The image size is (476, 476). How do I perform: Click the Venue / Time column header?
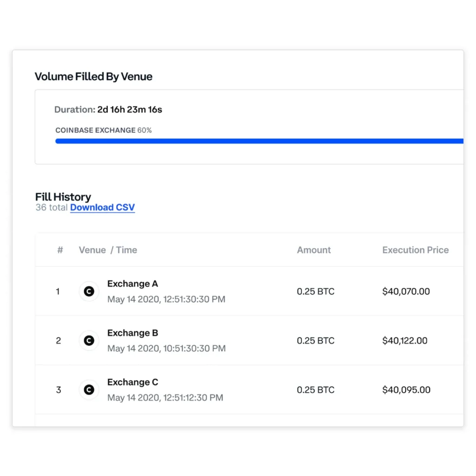[x=108, y=250]
